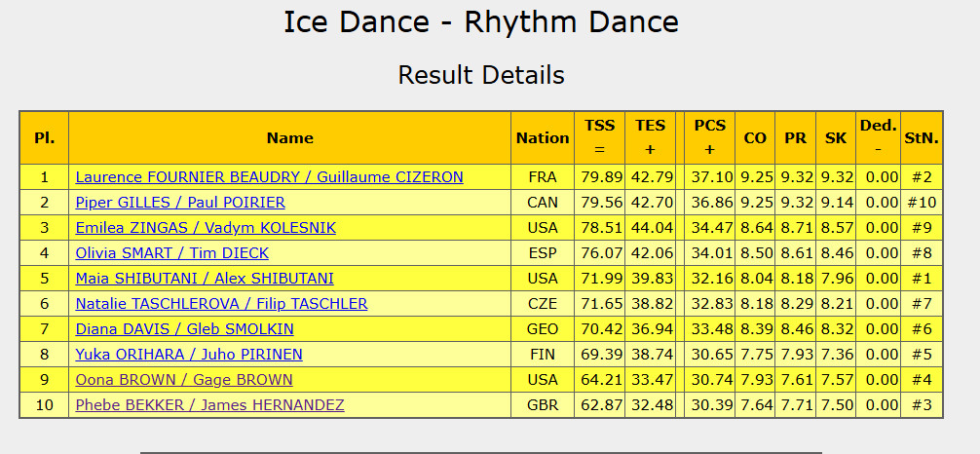The width and height of the screenshot is (980, 454).
Task: Click the PCS column header
Action: tap(710, 137)
